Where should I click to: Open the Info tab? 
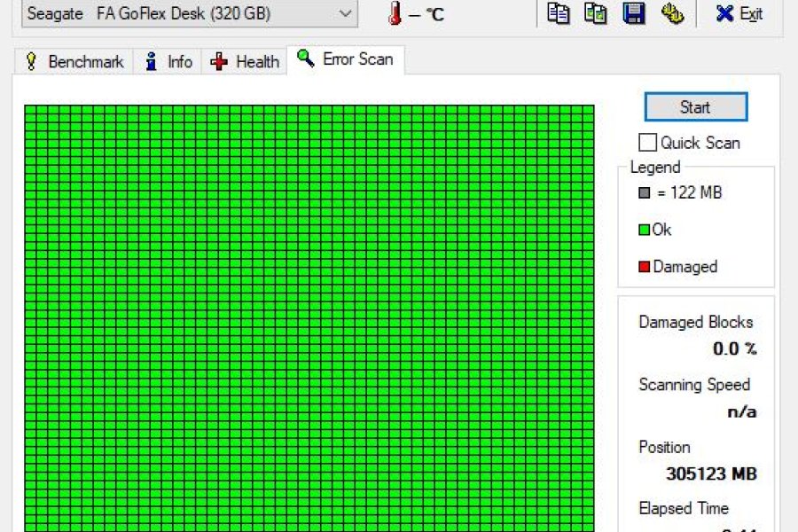pos(168,61)
